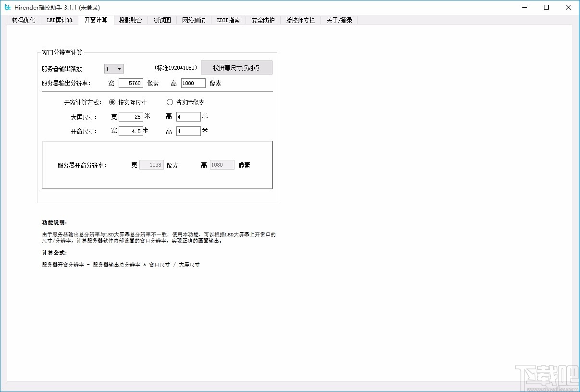Open the 关于/登录 tab
Viewport: 580px width, 392px height.
(339, 20)
